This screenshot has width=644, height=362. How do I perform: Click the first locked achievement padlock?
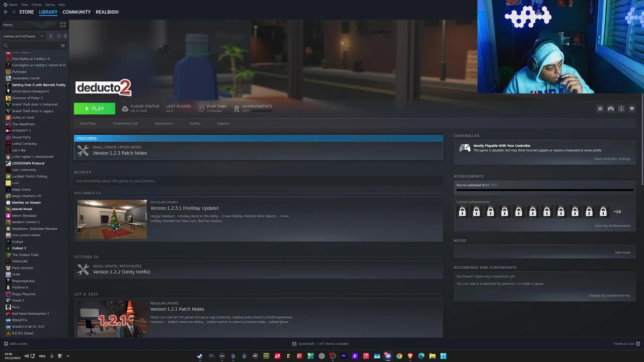point(462,212)
